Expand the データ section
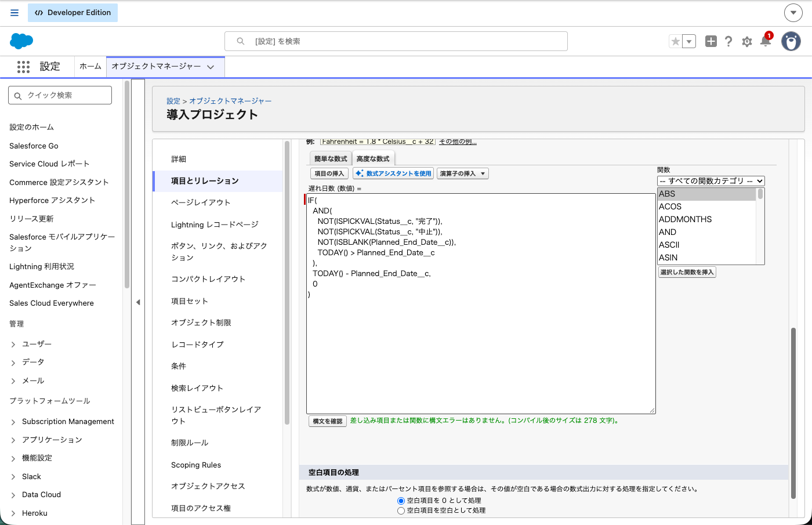 13,363
